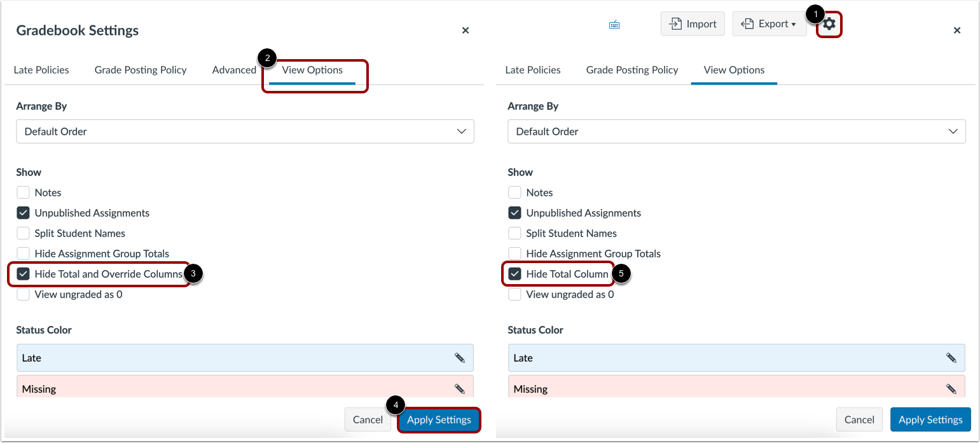Viewport: 980px width, 443px height.
Task: Cancel the right panel settings
Action: pyautogui.click(x=859, y=419)
